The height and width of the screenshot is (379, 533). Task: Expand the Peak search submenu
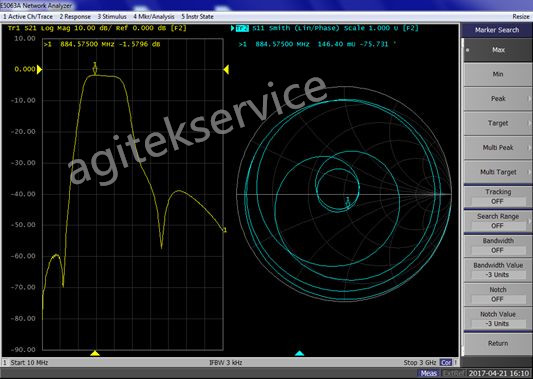(498, 99)
